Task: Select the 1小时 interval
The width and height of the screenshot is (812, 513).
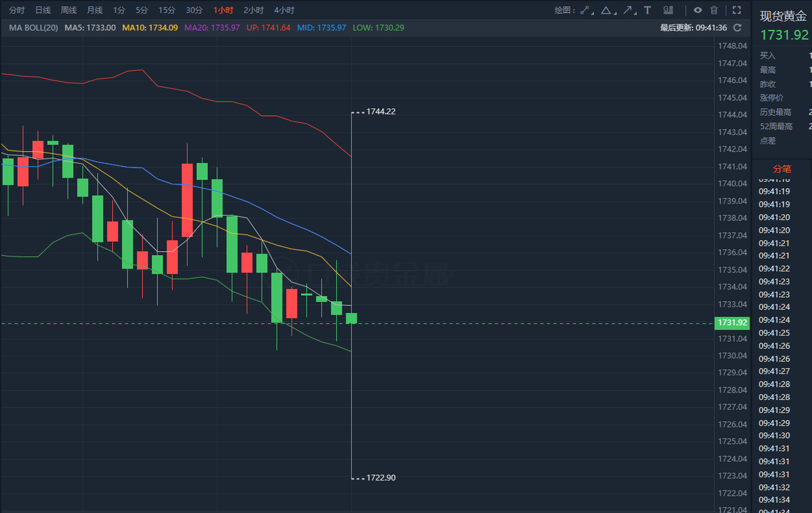Action: 223,10
